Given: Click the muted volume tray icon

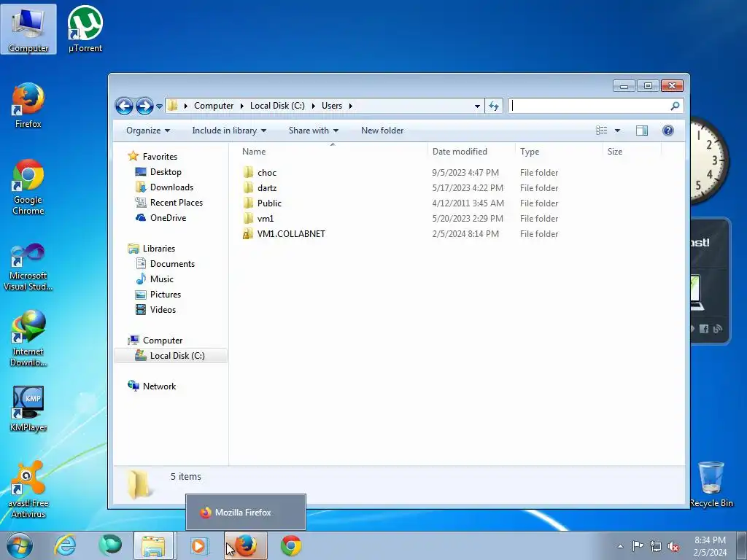Looking at the screenshot, I should tap(673, 546).
